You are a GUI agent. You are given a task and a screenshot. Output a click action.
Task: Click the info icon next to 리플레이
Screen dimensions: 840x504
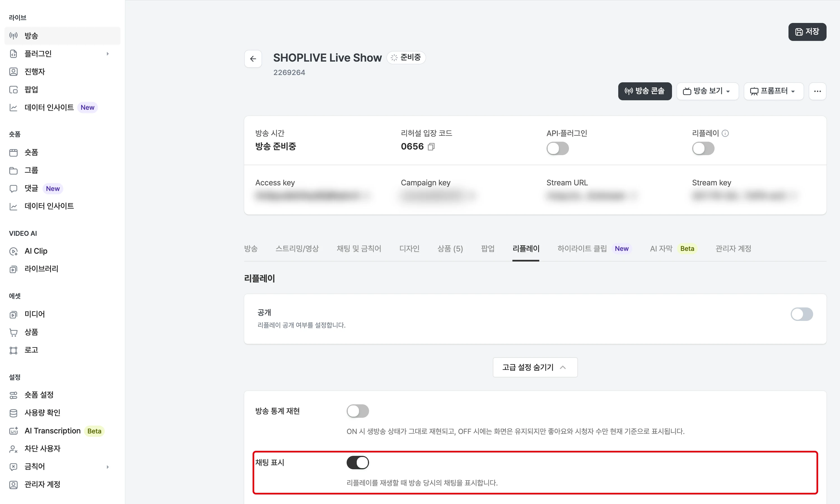(x=725, y=133)
